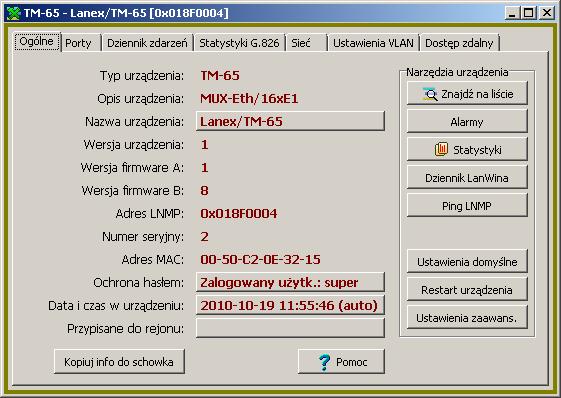This screenshot has width=561, height=398.
Task: Click the empty Przypisane do rejonu field
Action: coord(290,328)
